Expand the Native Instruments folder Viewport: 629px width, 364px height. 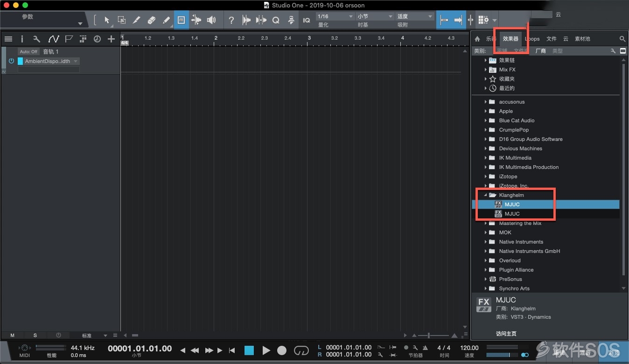(485, 242)
